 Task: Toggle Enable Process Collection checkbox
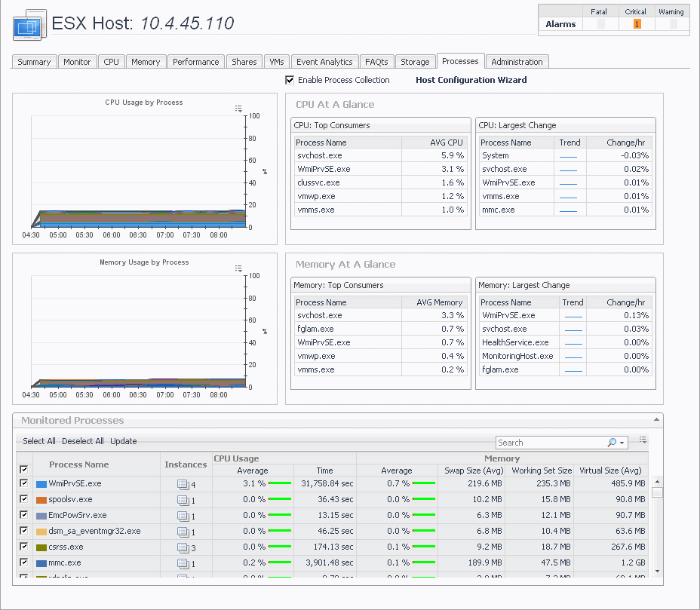coord(290,80)
